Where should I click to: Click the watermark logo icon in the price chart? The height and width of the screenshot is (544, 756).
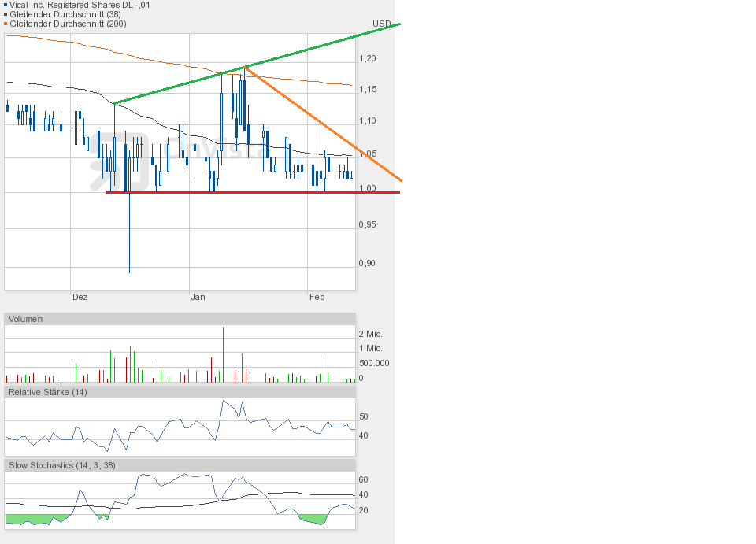click(118, 161)
